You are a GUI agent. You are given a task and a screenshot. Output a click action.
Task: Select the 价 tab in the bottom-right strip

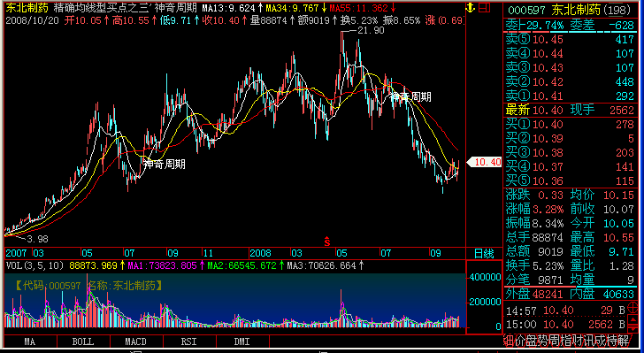point(520,341)
